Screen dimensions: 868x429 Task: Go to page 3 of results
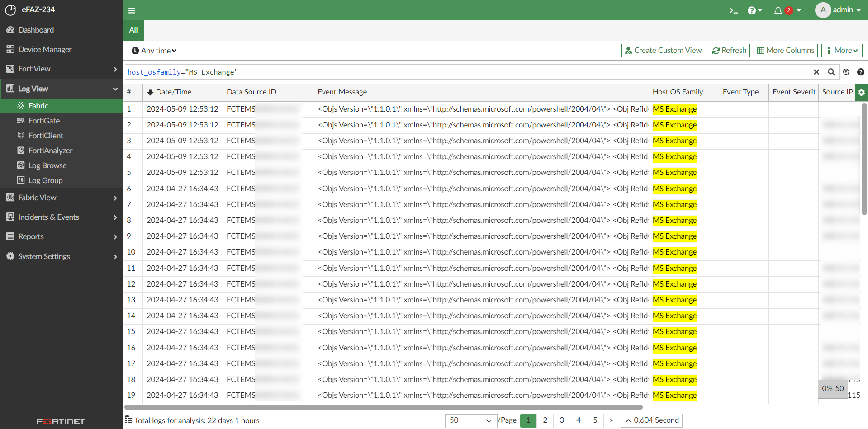pyautogui.click(x=562, y=420)
